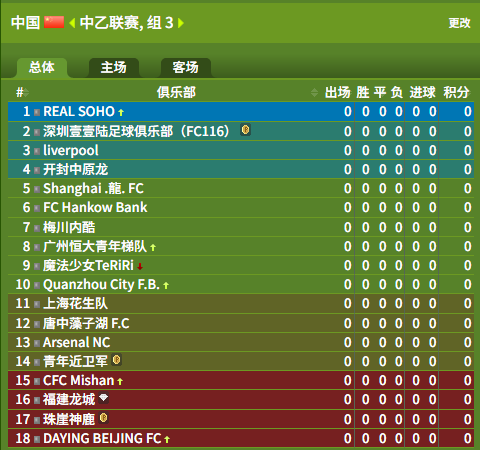This screenshot has height=450, width=480.
Task: Open the liverpool club page
Action: coord(71,150)
